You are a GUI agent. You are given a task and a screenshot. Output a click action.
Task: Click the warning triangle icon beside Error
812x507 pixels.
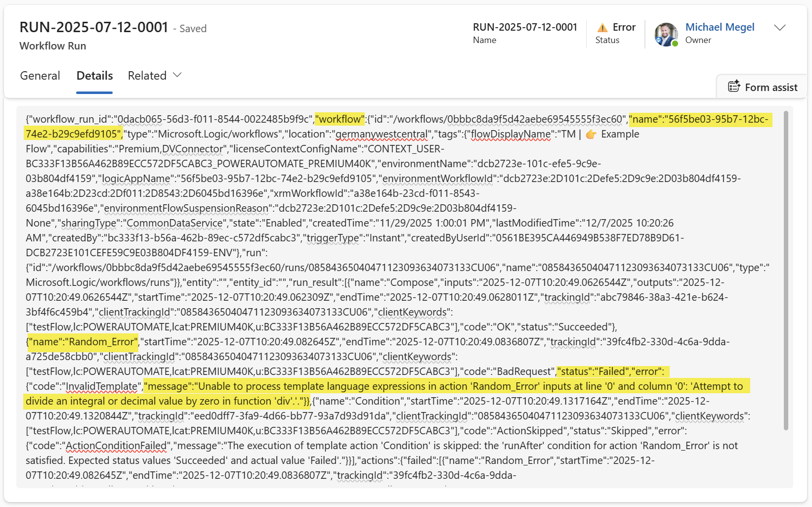click(x=602, y=28)
